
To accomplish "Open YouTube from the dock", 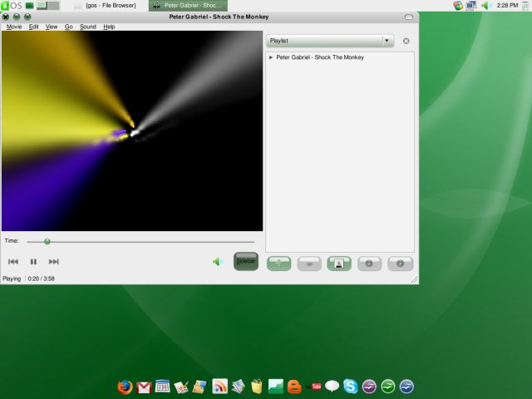I will tap(314, 387).
